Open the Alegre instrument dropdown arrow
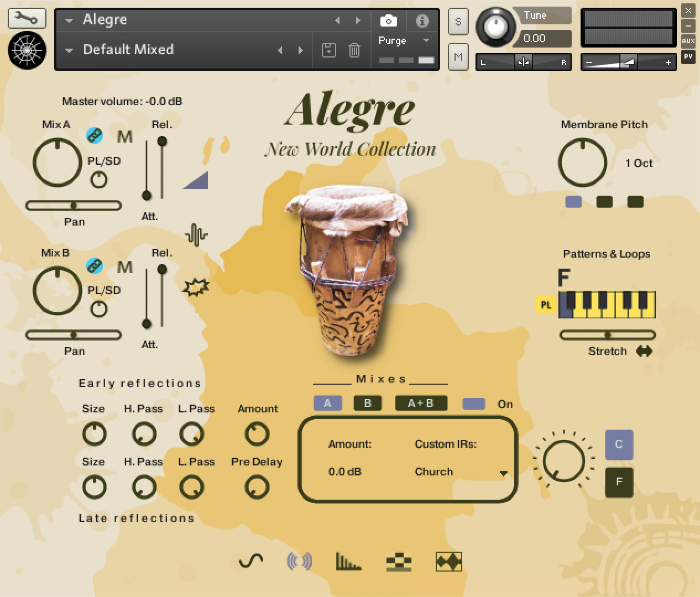 [69, 20]
